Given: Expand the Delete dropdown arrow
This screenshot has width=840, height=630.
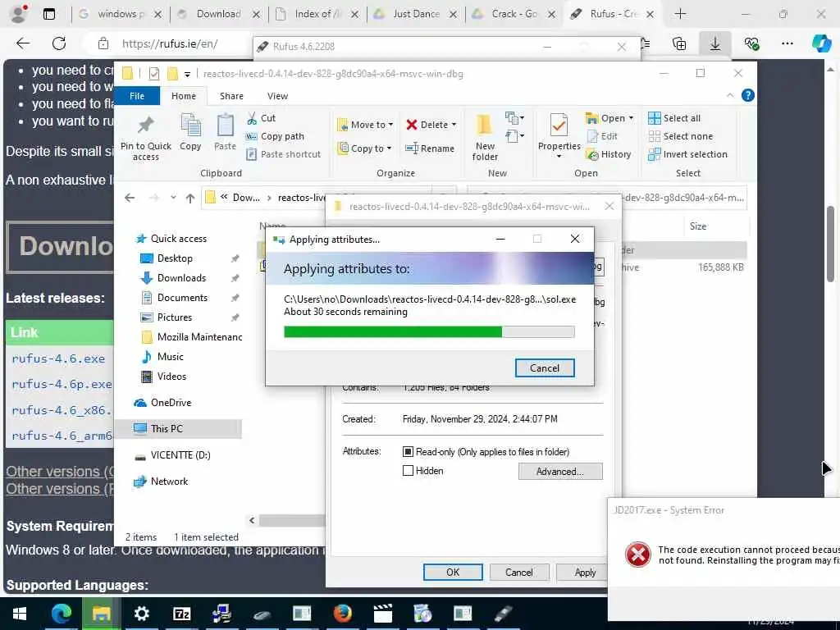Looking at the screenshot, I should click(x=454, y=125).
